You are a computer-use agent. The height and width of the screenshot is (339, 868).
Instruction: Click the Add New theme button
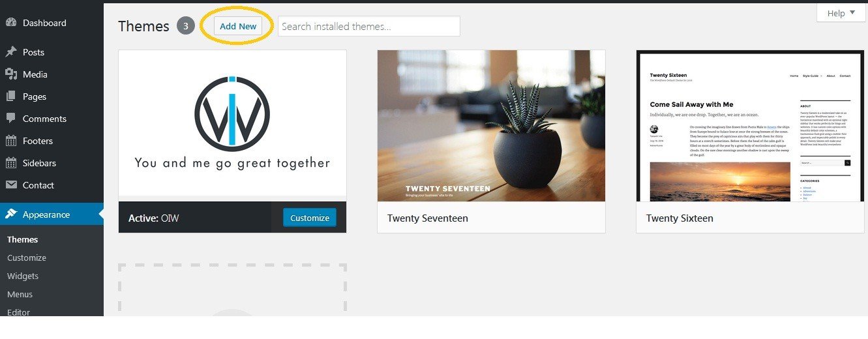(x=238, y=26)
